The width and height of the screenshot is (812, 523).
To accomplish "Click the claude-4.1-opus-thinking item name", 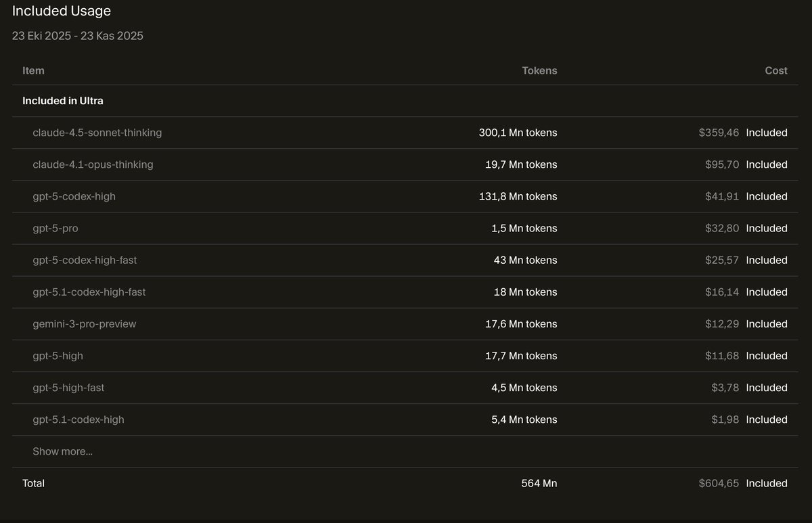I will click(93, 164).
